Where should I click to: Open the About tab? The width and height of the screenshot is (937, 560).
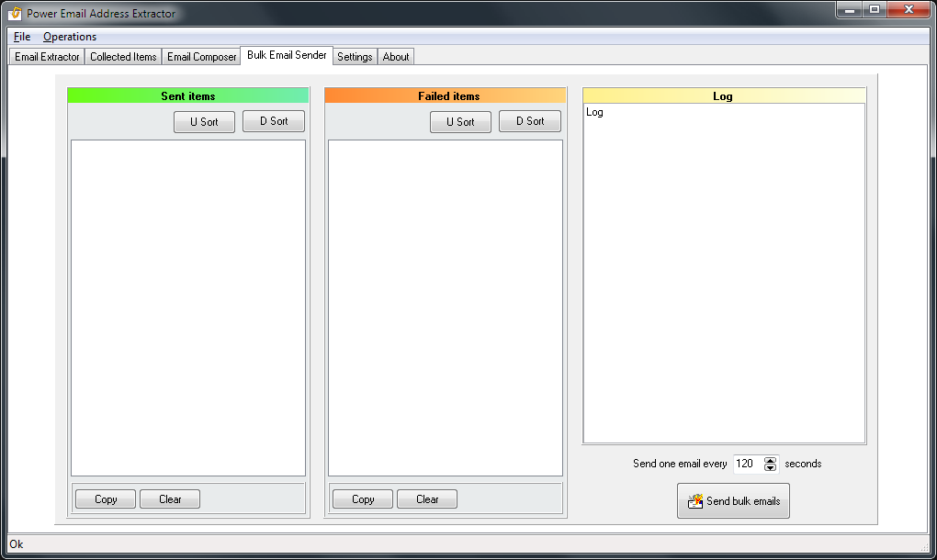tap(396, 57)
